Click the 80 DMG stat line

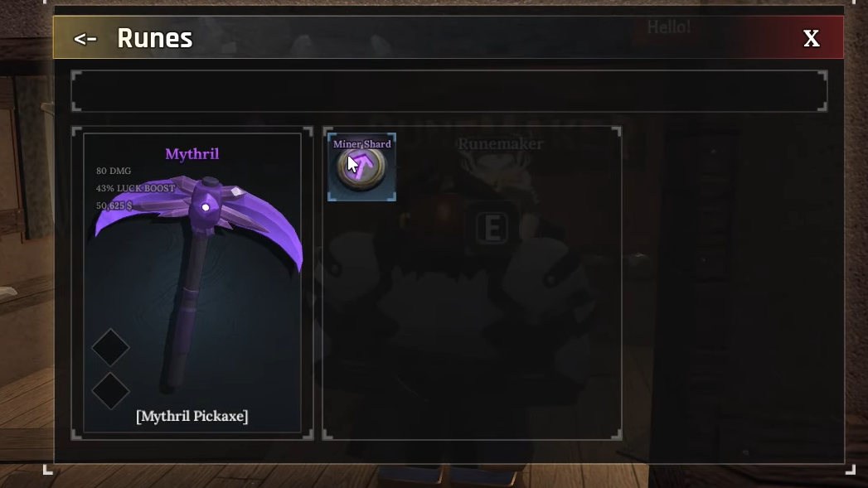[x=114, y=171]
